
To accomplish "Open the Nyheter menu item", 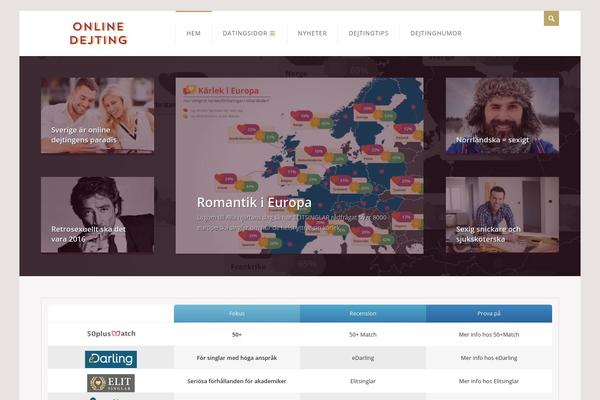I will point(312,33).
